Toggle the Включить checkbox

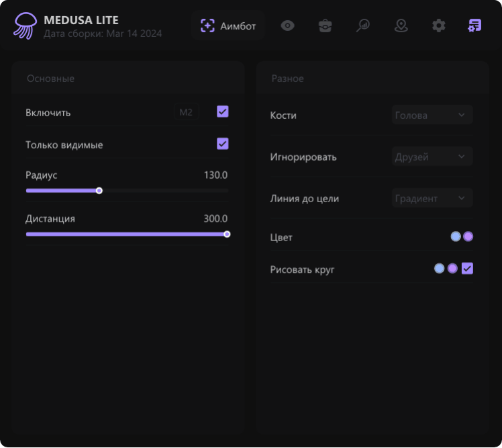coord(223,111)
